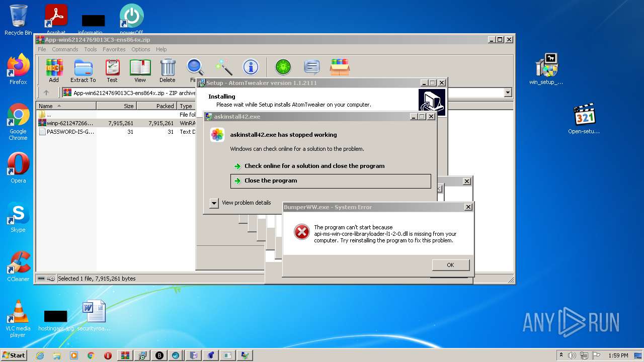Click the green VirusScan bug icon
This screenshot has height=362, width=644.
point(283,67)
